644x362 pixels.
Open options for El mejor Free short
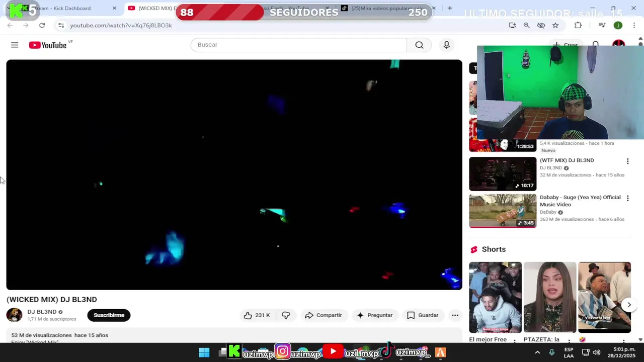point(515,341)
